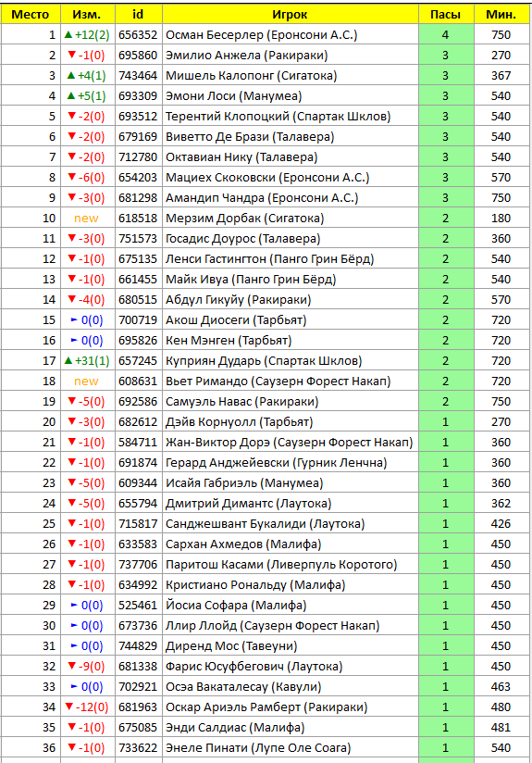
Task: Click the Изм. column header
Action: pos(87,15)
